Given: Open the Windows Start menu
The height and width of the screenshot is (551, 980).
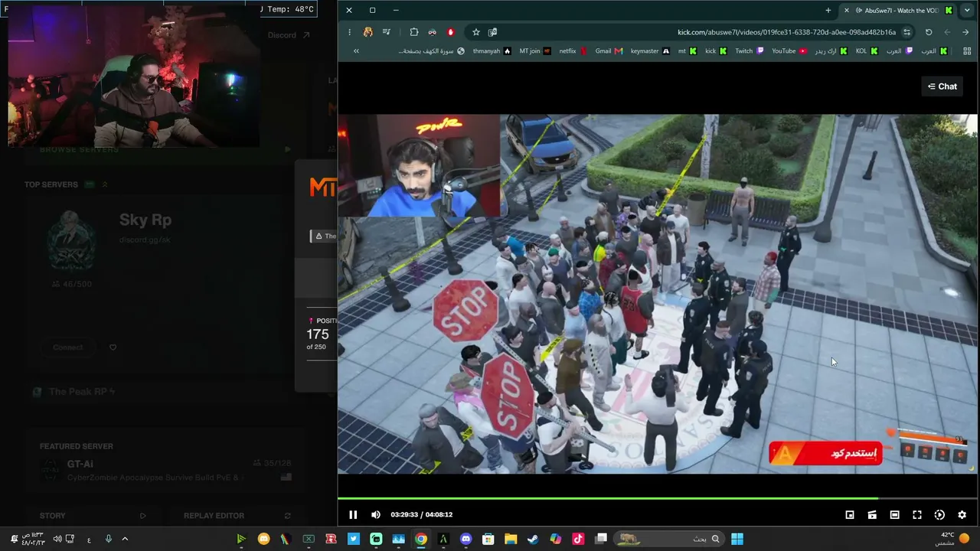Looking at the screenshot, I should point(737,539).
